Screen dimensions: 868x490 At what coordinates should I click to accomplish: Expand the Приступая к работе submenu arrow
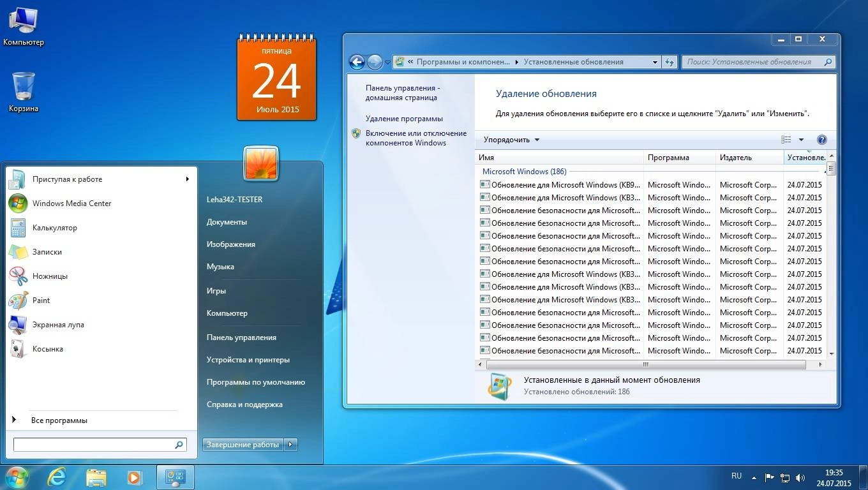point(188,179)
